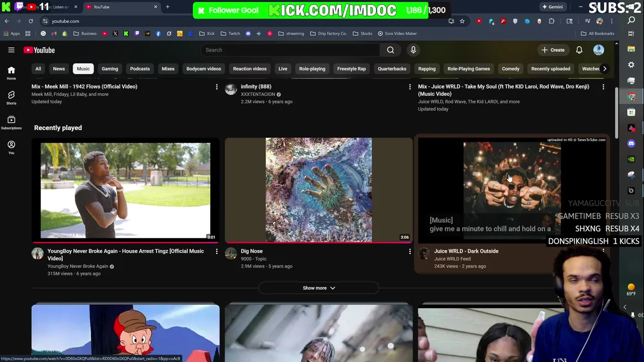Close the YouTube browser tab
The height and width of the screenshot is (362, 644).
[155, 7]
